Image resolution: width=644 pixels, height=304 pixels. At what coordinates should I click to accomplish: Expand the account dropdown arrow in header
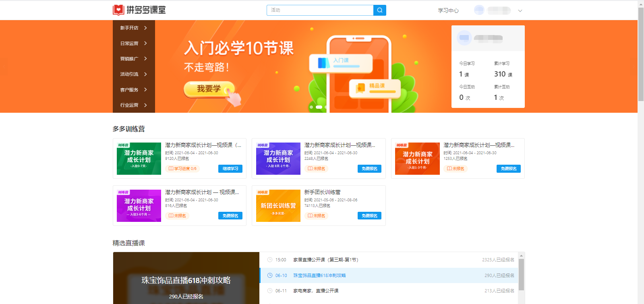click(x=520, y=11)
